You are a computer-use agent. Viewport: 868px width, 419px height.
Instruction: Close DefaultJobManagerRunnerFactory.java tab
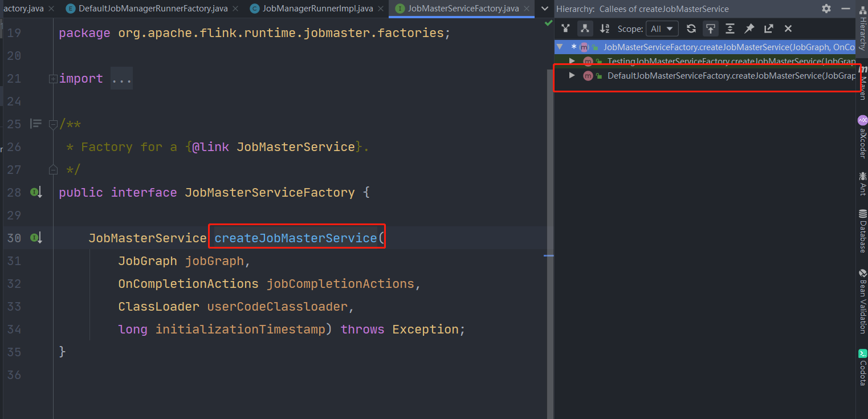[x=234, y=9]
